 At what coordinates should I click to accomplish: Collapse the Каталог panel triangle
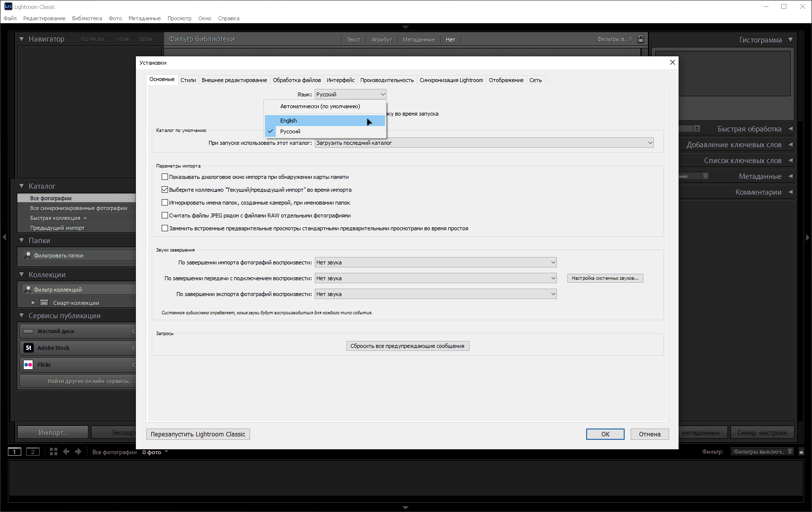(x=21, y=186)
